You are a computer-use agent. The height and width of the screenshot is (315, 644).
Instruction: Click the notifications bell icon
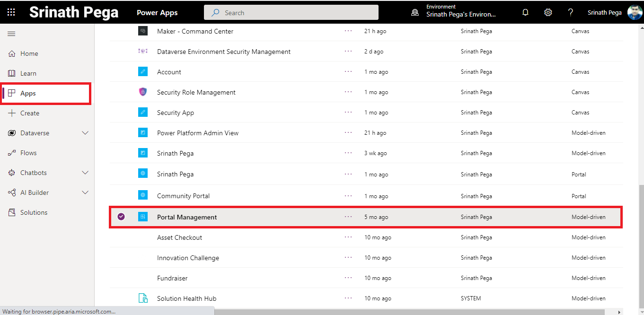pos(525,12)
